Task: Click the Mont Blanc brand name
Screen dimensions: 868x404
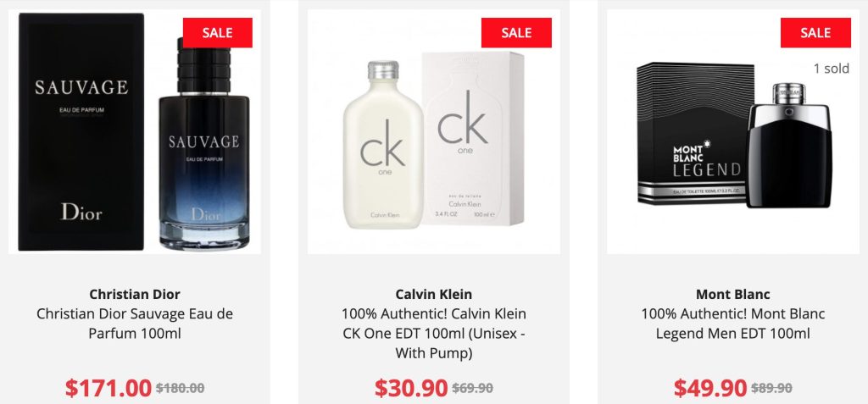Action: pos(733,294)
